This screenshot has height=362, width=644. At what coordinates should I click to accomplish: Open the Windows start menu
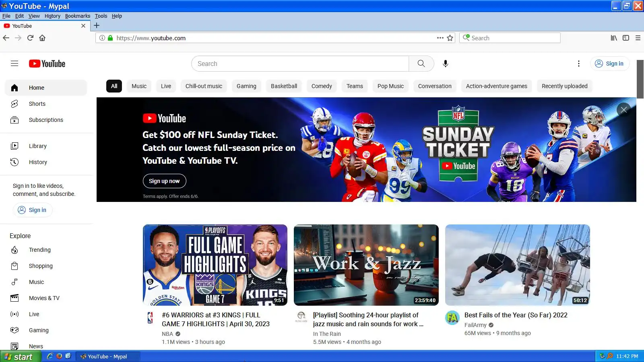click(x=21, y=356)
